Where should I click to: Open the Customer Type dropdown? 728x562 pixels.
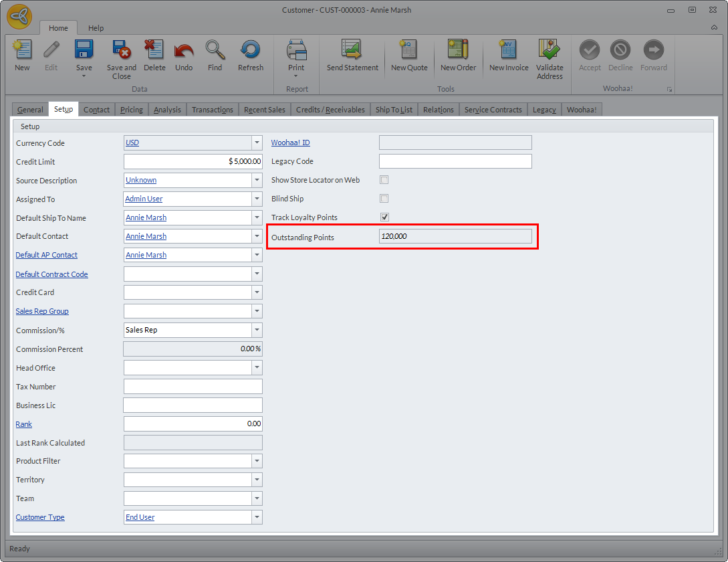point(257,517)
